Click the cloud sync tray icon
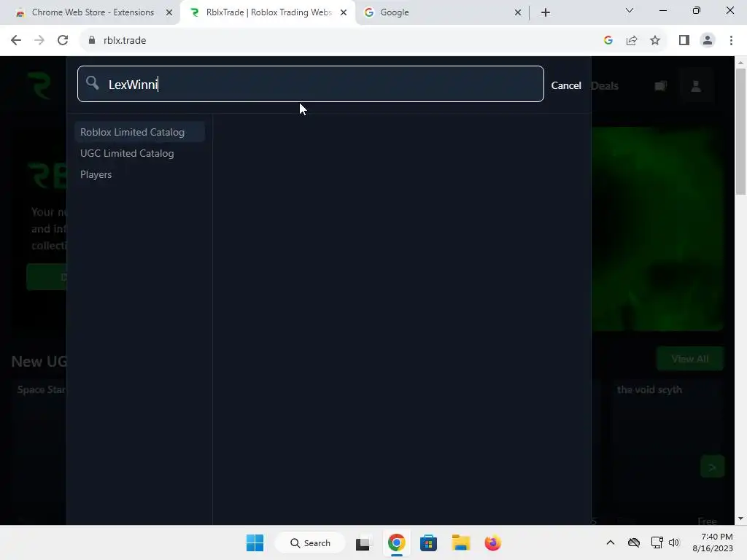747x560 pixels. coord(634,542)
